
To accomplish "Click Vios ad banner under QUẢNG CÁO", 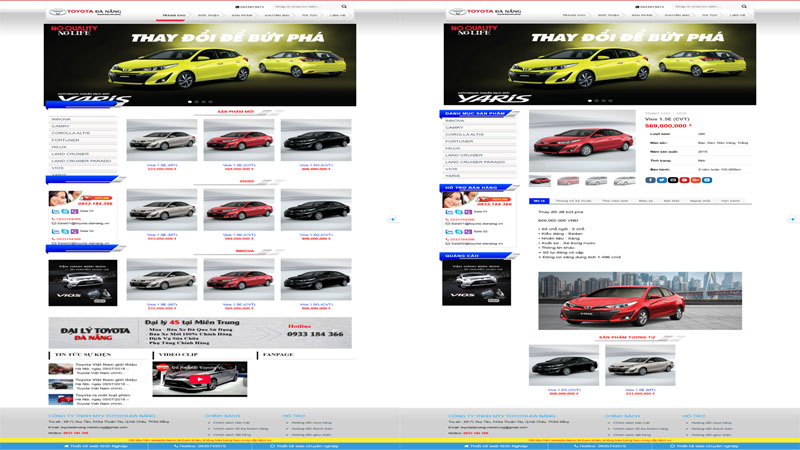I will 477,283.
